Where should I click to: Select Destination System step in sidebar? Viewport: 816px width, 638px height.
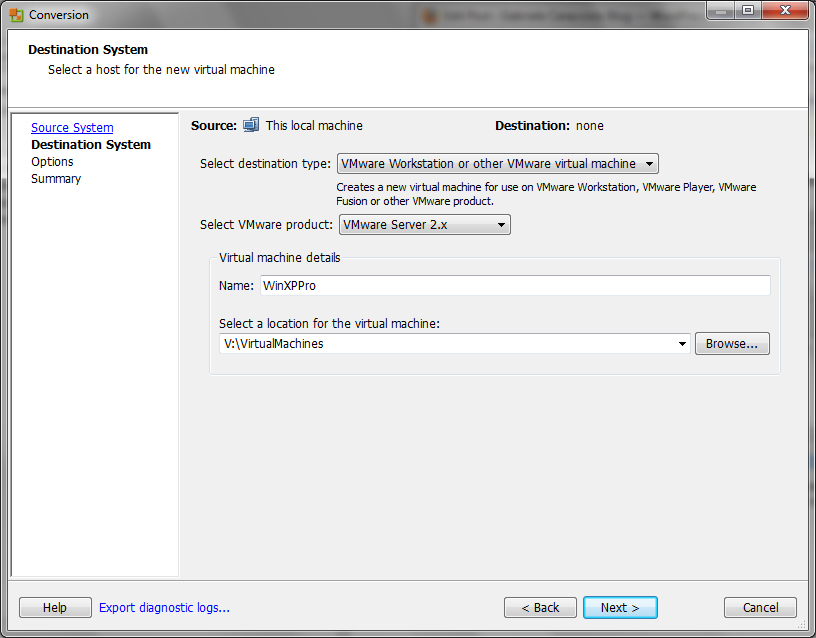pyautogui.click(x=91, y=145)
